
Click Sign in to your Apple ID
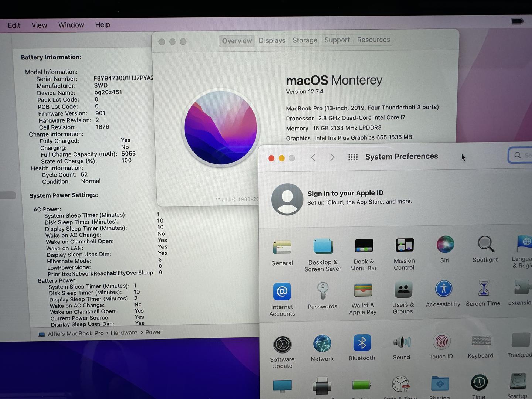click(345, 193)
